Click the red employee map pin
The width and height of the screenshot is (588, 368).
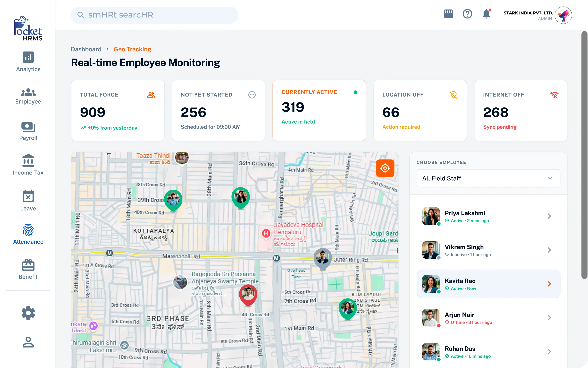pos(248,295)
